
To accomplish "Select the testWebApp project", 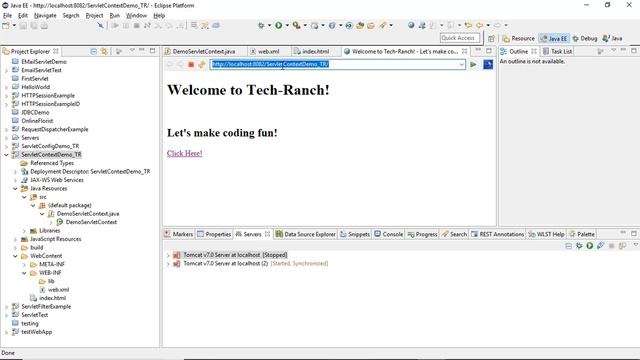I will pos(36,332).
